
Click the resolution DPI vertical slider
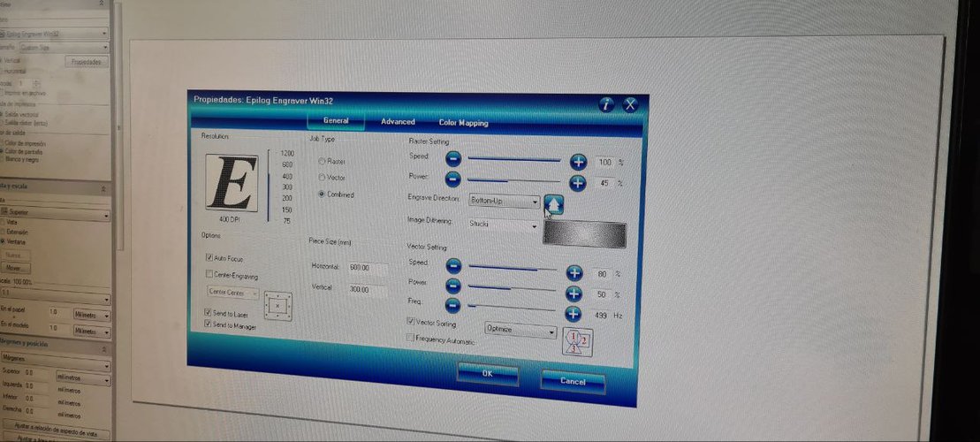[269, 186]
